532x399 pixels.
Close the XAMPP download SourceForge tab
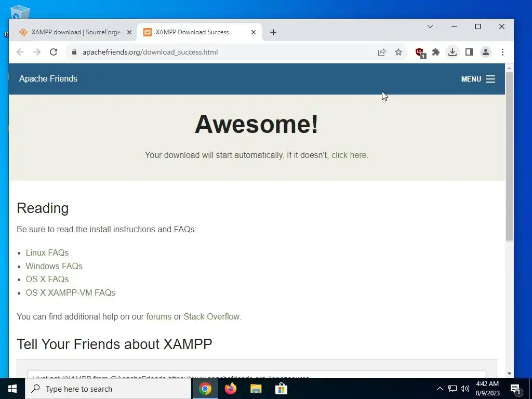[x=129, y=32]
